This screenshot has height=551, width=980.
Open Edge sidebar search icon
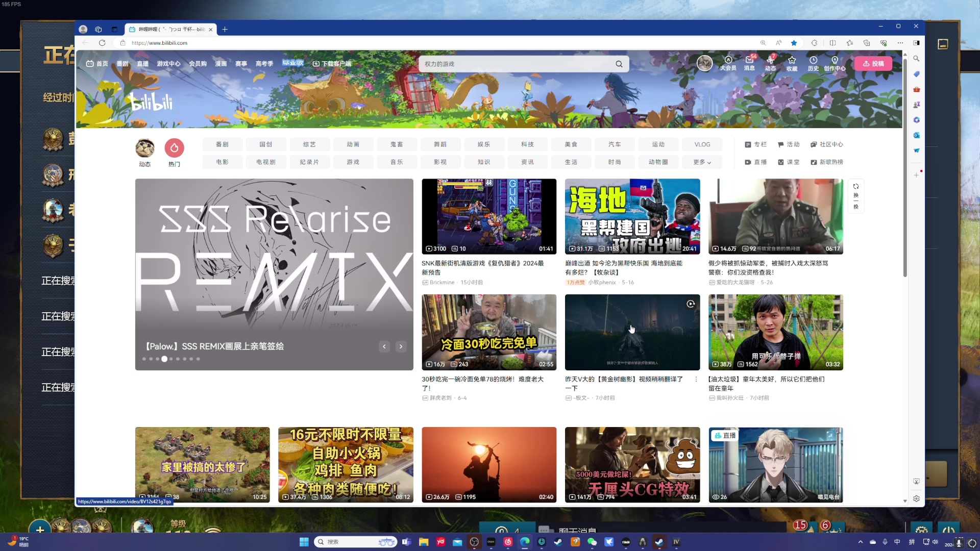tap(916, 59)
